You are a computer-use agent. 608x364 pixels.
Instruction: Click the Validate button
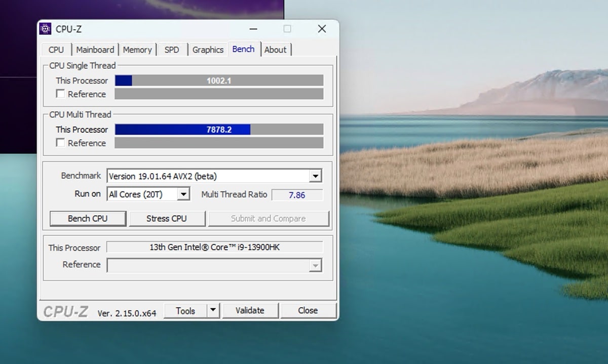tap(250, 310)
